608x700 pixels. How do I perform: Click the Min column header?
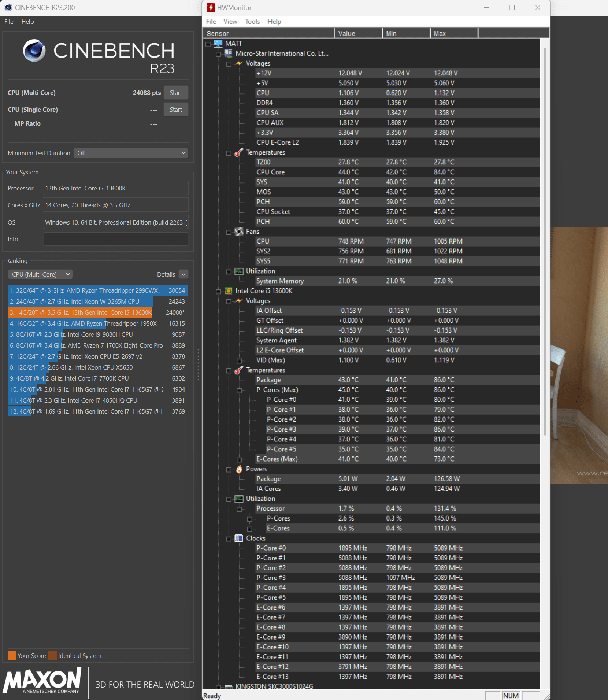pos(407,33)
